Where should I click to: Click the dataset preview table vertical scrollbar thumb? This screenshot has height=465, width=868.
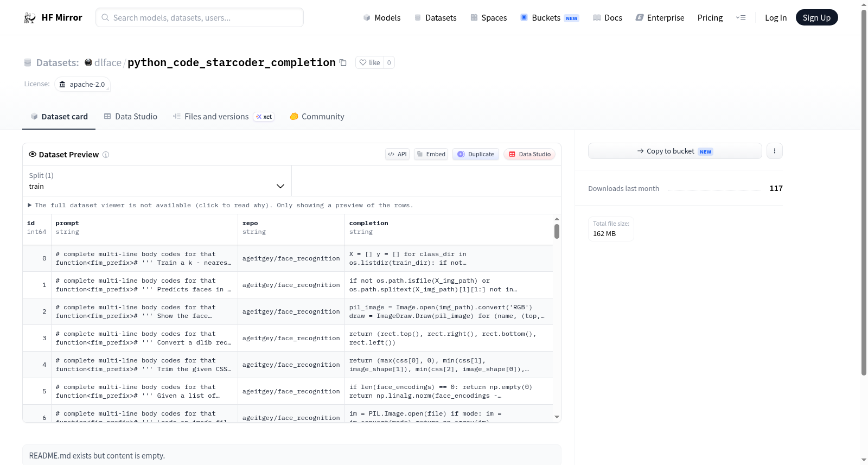[x=557, y=232]
